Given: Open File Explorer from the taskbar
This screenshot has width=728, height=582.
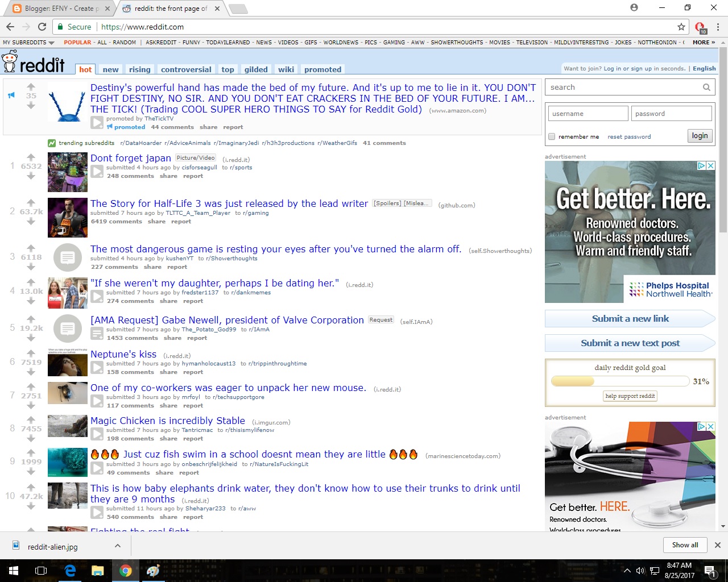Looking at the screenshot, I should coord(97,571).
